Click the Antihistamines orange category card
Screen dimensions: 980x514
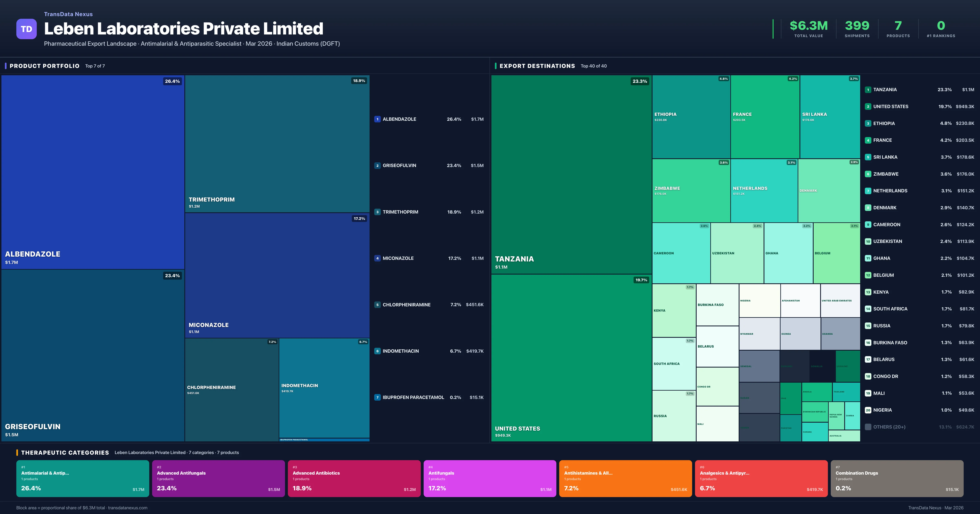click(x=625, y=478)
